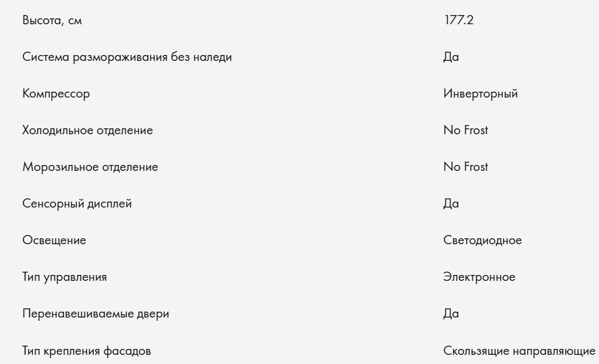Click "No Frost" in the Морозильное отделение row
Viewport: 599px width, 364px height.
pyautogui.click(x=465, y=167)
